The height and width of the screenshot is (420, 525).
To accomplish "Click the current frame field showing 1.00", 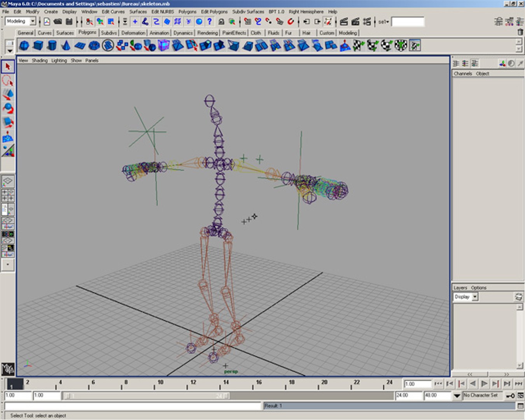I will coord(417,384).
